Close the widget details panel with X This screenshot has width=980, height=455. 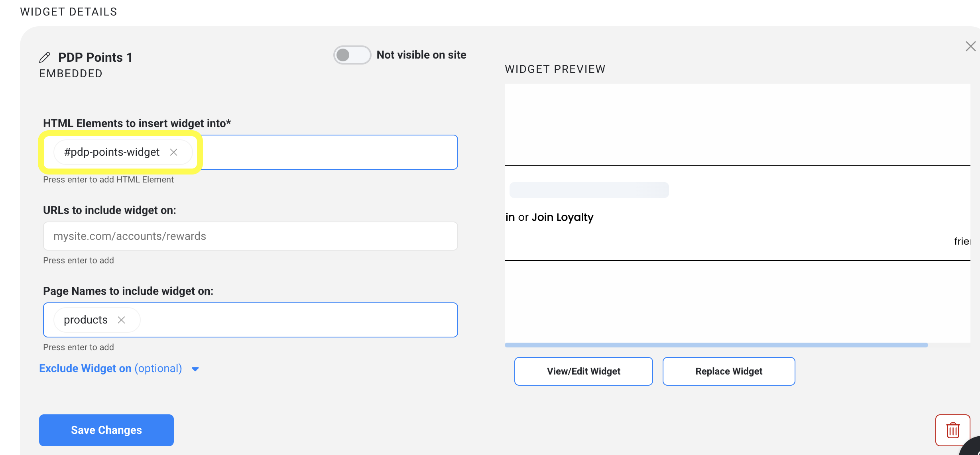tap(970, 46)
